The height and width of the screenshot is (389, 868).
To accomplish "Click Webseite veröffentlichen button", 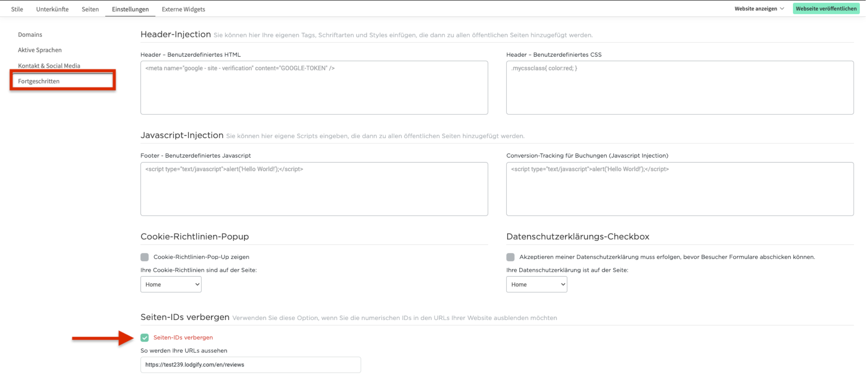I will click(x=826, y=8).
